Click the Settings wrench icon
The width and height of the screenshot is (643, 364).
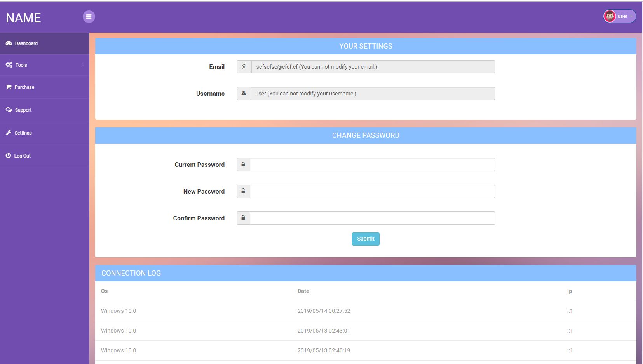(x=9, y=133)
